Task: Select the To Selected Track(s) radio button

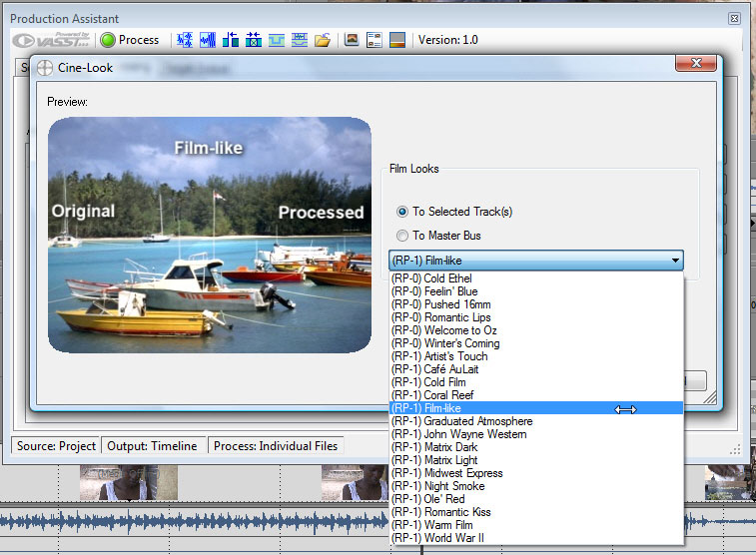Action: coord(402,212)
